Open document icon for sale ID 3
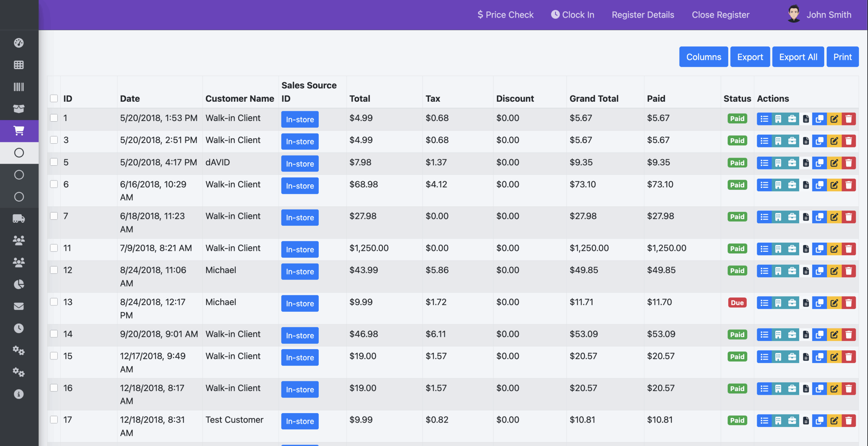Screen dimensions: 868x446 (x=806, y=141)
